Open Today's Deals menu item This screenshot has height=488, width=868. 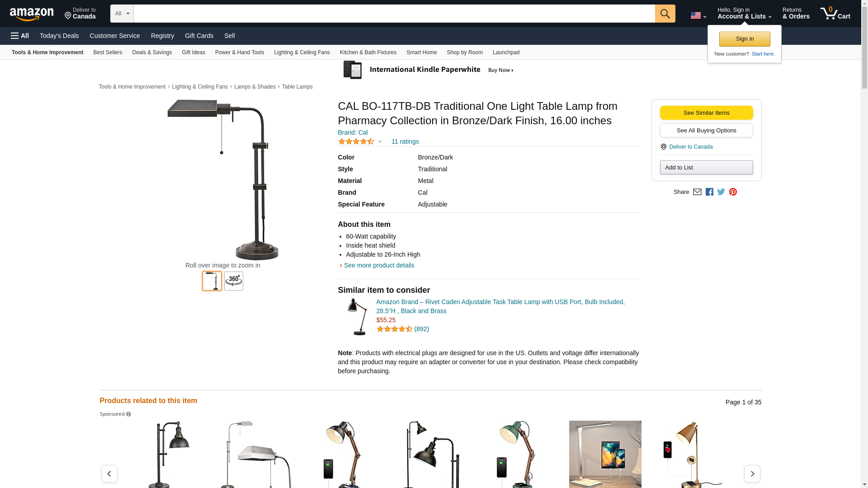click(59, 36)
